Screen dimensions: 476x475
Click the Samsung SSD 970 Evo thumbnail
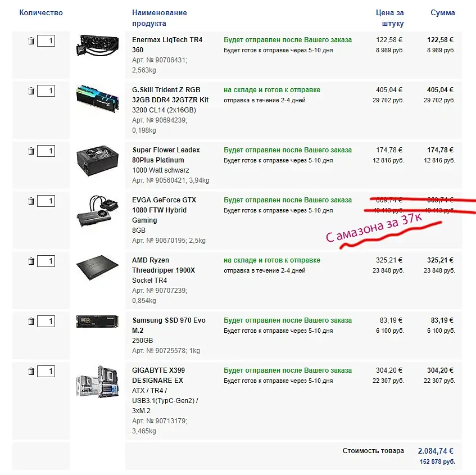[x=97, y=322]
